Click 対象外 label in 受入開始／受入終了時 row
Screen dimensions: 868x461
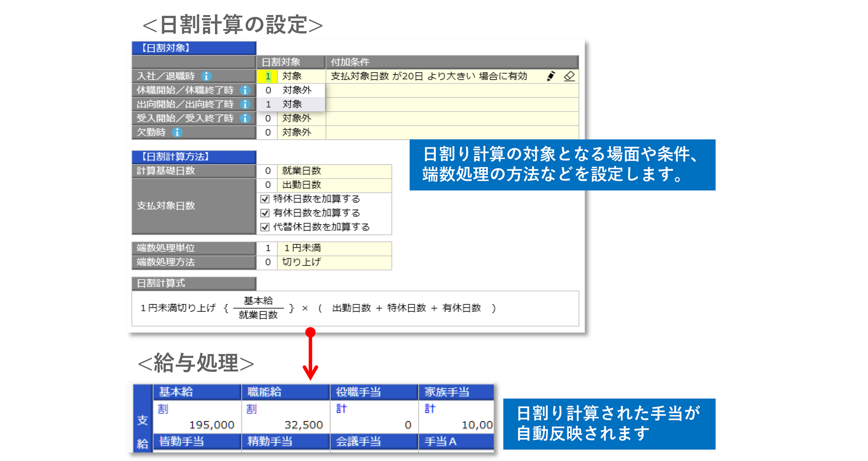click(297, 118)
